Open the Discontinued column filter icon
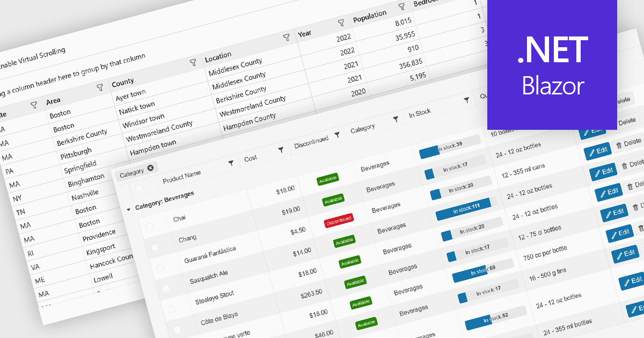644x338 pixels. coord(337,135)
